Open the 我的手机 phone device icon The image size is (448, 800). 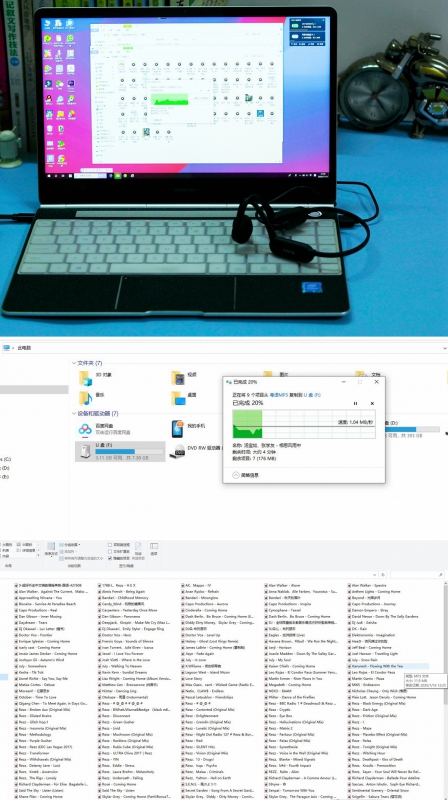(x=178, y=429)
